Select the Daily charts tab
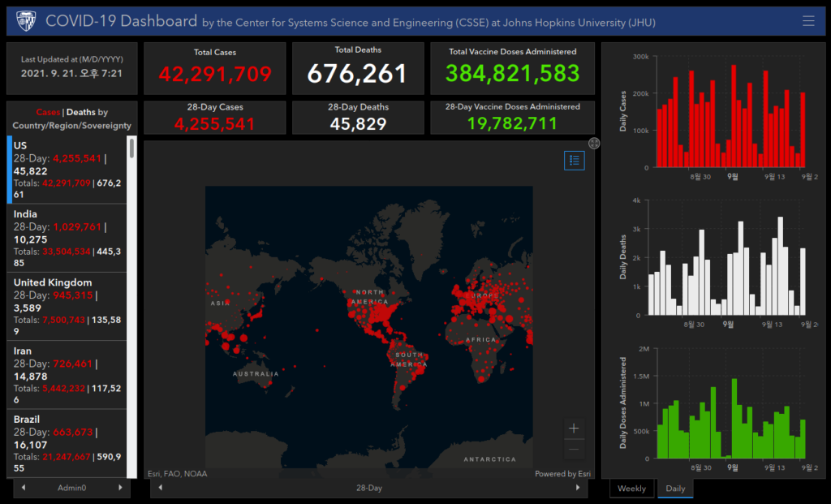 point(675,489)
